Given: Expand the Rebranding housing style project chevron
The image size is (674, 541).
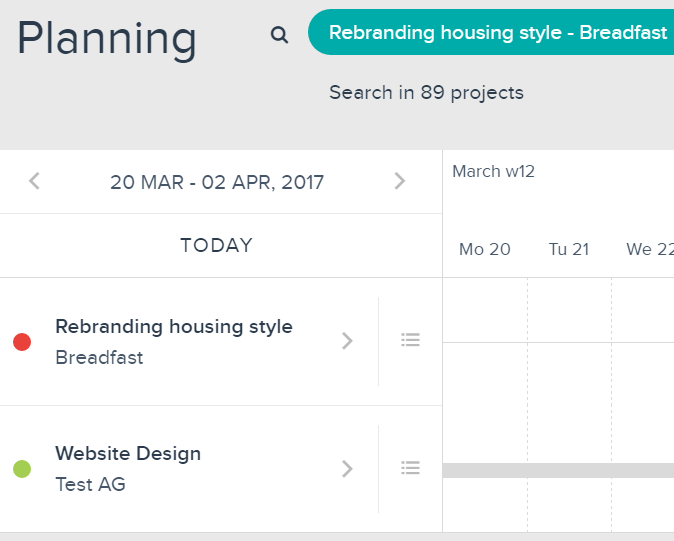Looking at the screenshot, I should click(347, 341).
